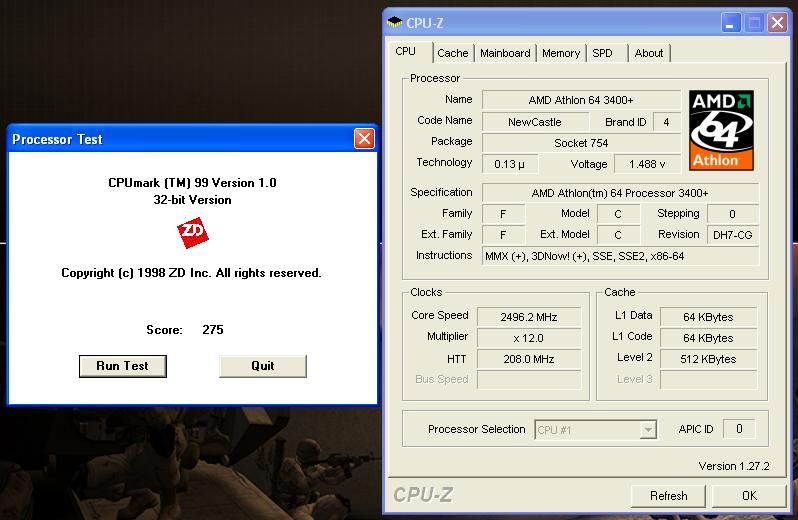Open the Memory tab
This screenshot has width=798, height=520.
pos(561,53)
